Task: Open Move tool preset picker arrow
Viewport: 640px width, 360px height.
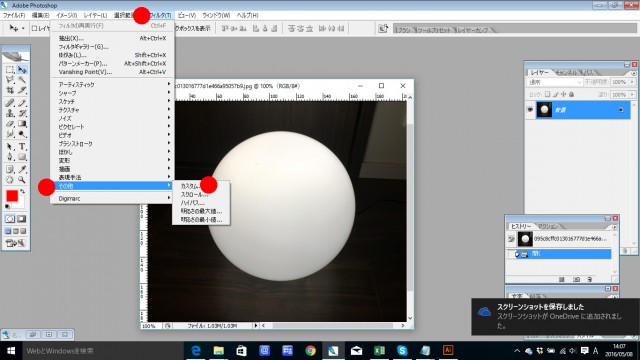Action: [23, 28]
